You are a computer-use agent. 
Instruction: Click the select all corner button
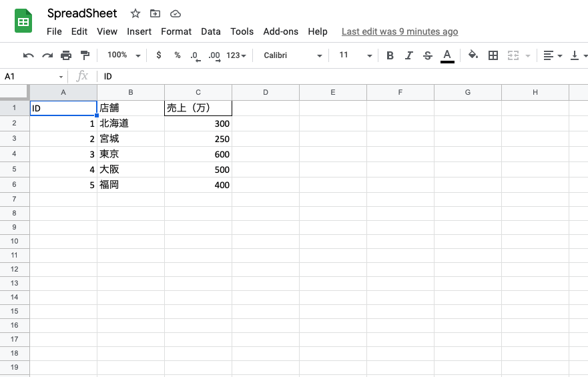coord(15,92)
